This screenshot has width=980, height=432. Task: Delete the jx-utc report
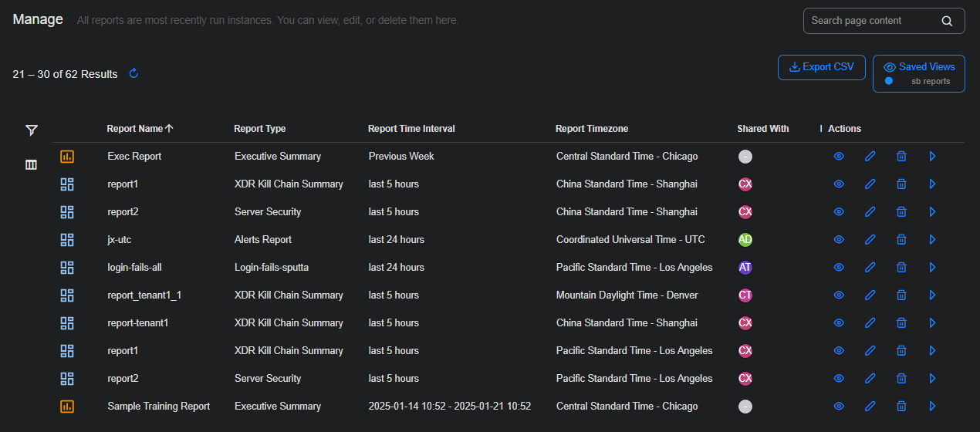coord(901,240)
